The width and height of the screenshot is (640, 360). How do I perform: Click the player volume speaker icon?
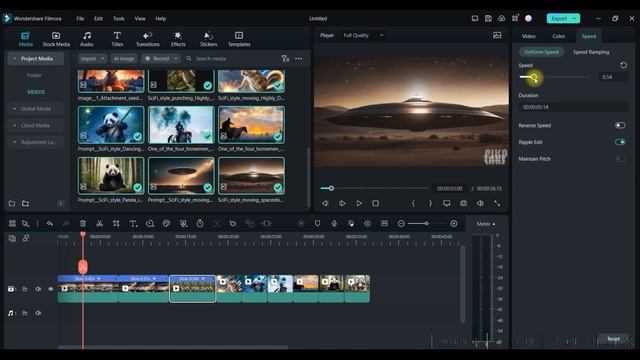480,203
